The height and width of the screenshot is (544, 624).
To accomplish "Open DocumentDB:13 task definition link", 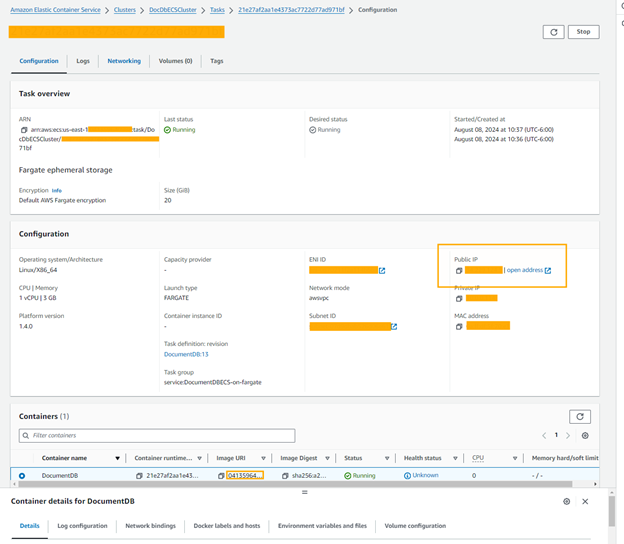I will click(186, 354).
